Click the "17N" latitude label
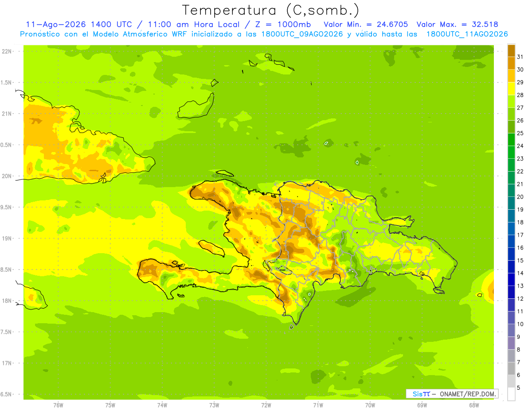Image resolution: width=532 pixels, height=411 pixels. 7,363
